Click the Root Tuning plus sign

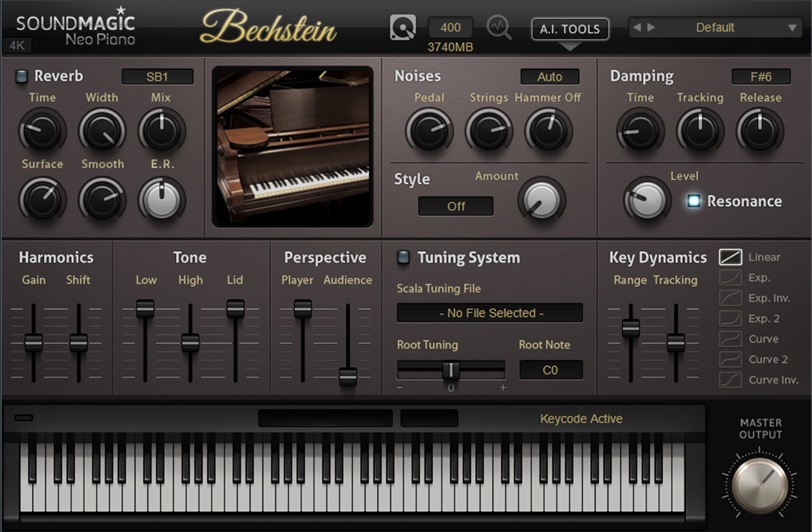click(x=503, y=388)
